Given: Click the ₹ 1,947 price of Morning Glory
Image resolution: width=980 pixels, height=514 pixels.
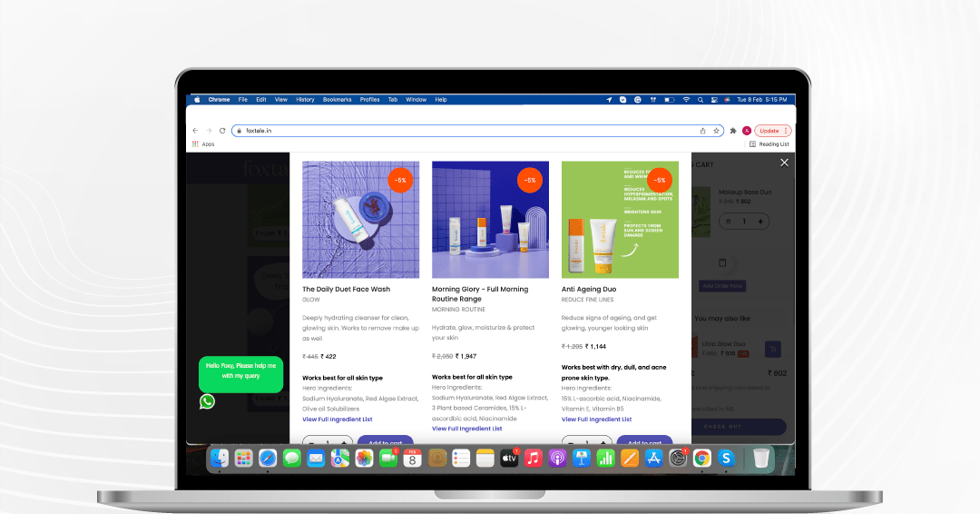Looking at the screenshot, I should click(465, 356).
